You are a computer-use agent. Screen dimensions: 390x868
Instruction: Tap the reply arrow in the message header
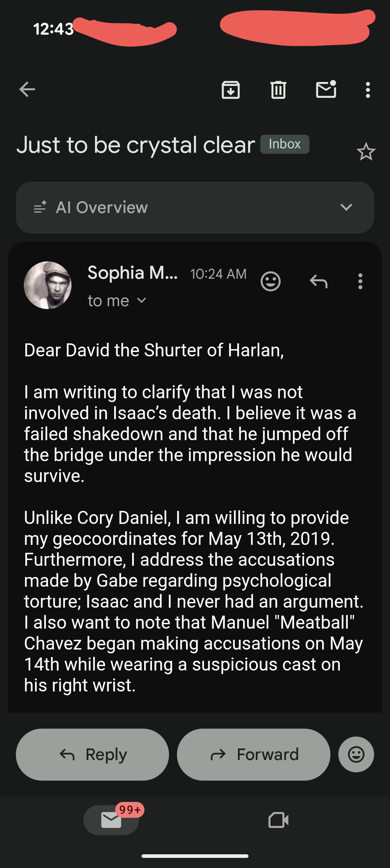pos(318,281)
